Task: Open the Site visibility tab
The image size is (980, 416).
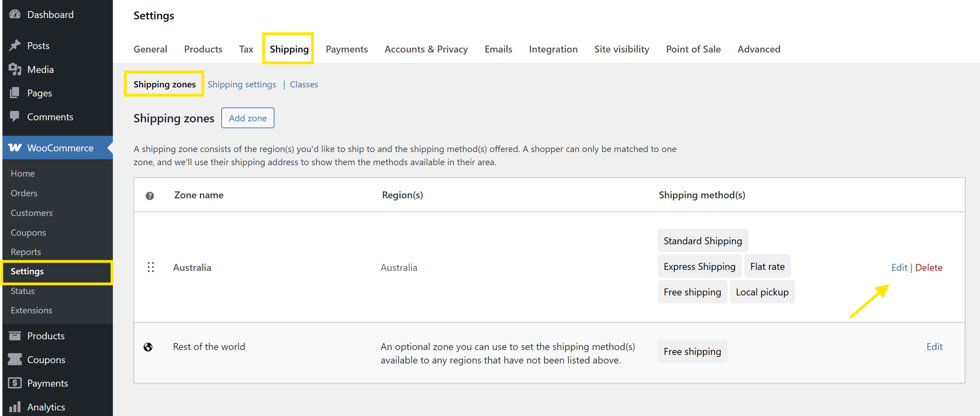Action: [x=622, y=49]
